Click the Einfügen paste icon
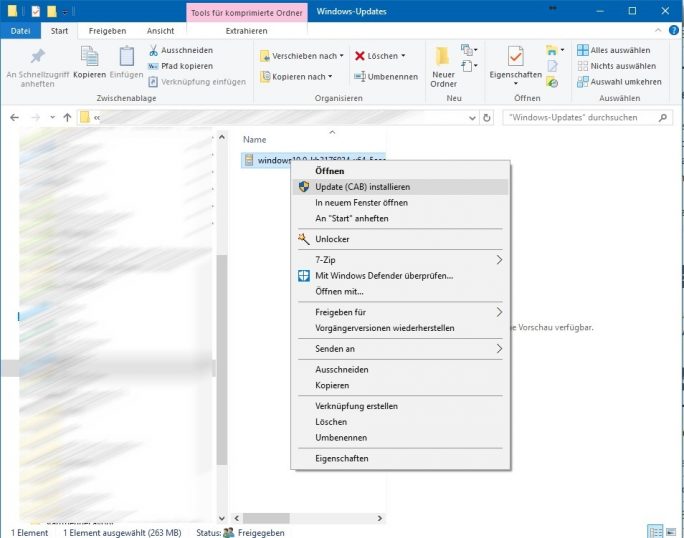Image resolution: width=684 pixels, height=538 pixels. click(127, 56)
